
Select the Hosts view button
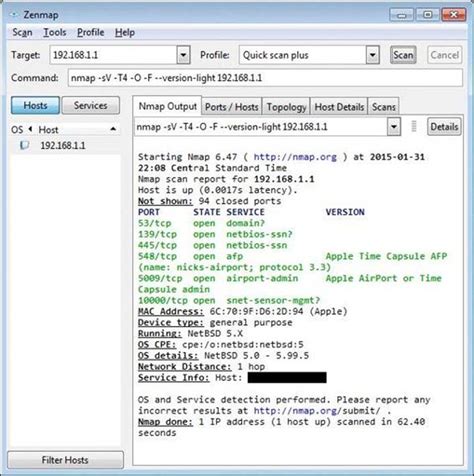click(35, 105)
